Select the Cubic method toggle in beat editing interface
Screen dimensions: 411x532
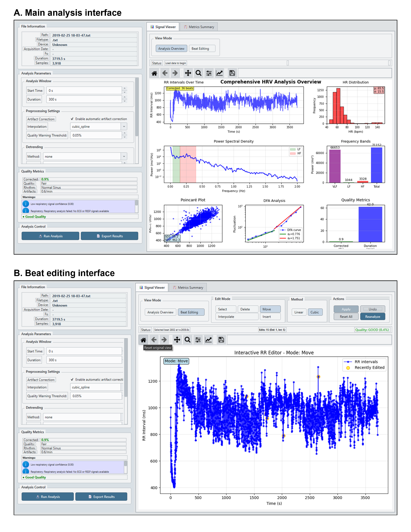point(315,312)
